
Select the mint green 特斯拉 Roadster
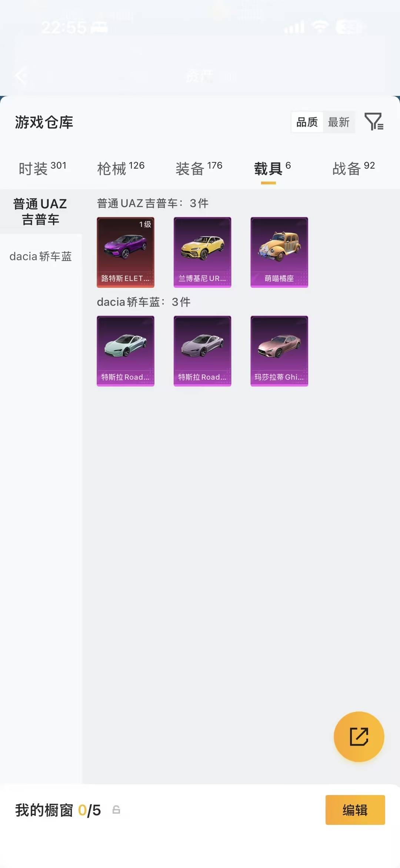point(126,351)
